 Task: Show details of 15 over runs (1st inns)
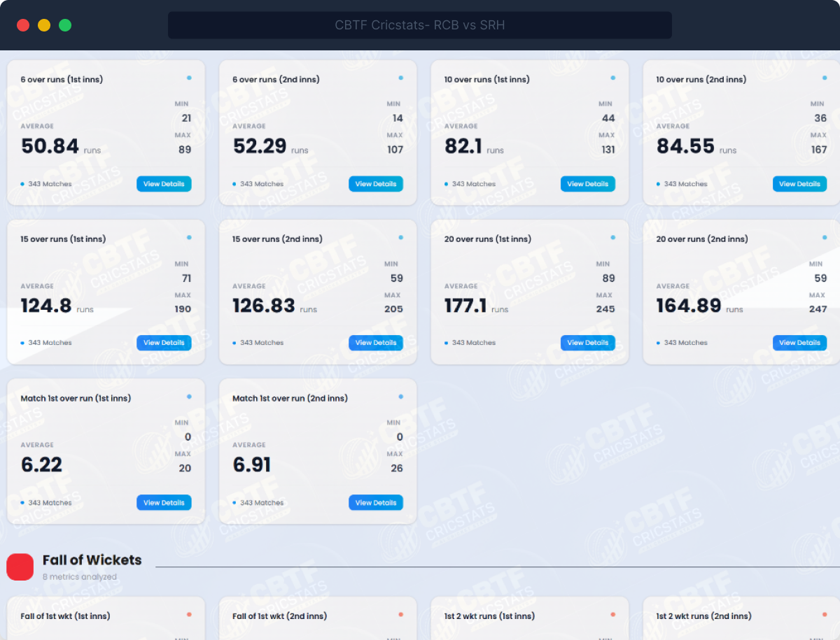point(164,343)
